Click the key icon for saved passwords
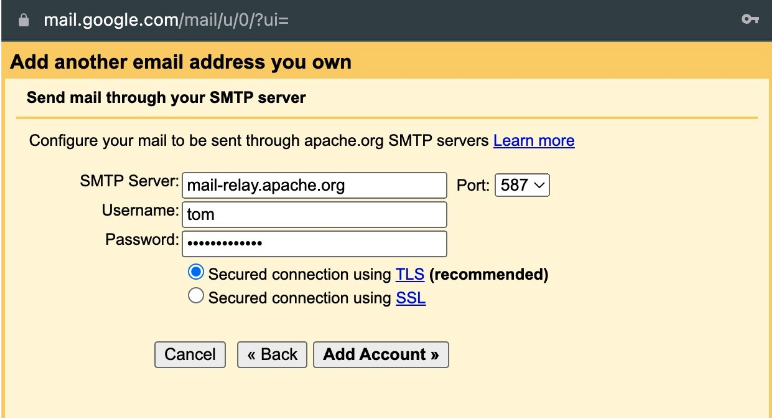The height and width of the screenshot is (418, 772). pyautogui.click(x=749, y=20)
